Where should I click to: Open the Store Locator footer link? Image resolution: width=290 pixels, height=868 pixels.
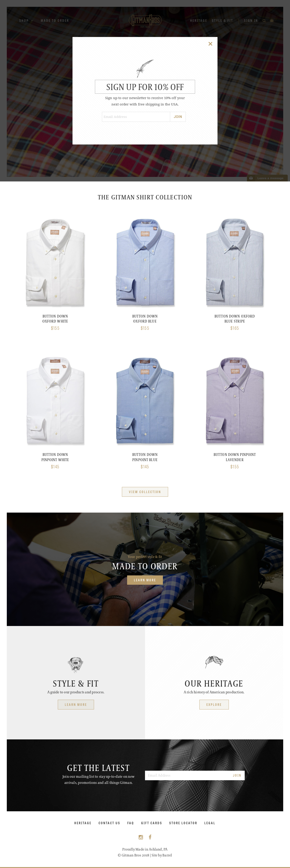click(183, 823)
